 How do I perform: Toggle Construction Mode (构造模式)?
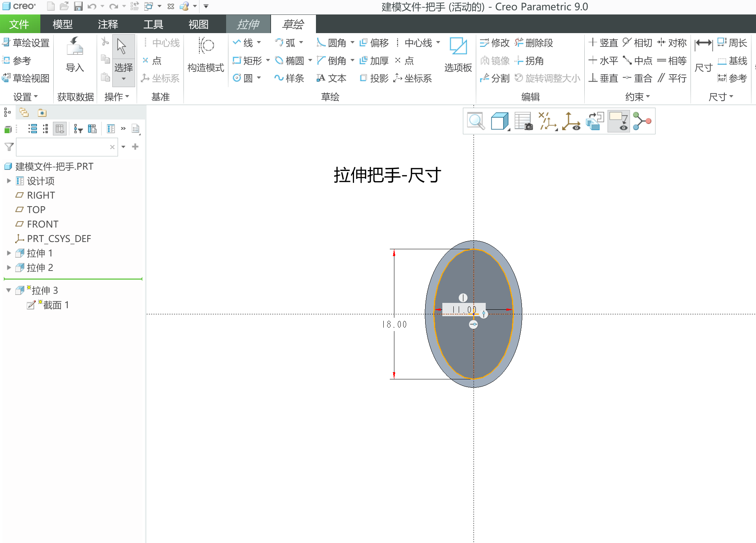[x=206, y=55]
